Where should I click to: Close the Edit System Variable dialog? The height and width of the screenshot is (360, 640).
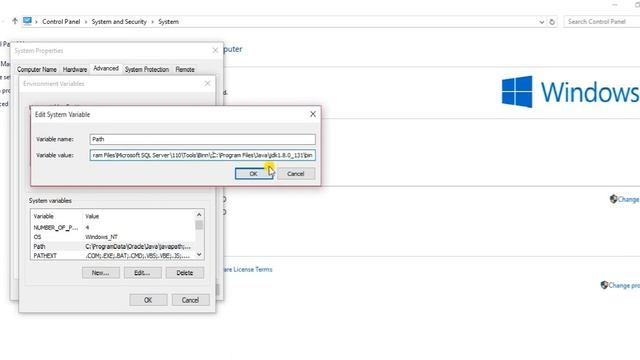313,114
